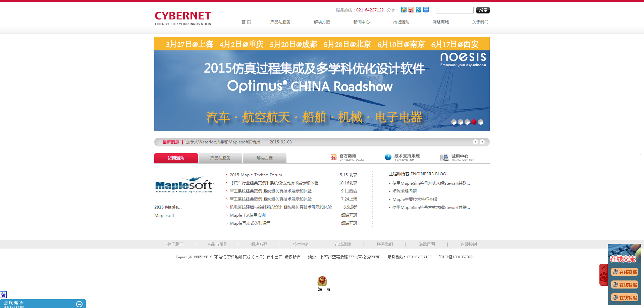Open footer 关于我们 link
This screenshot has width=644, height=308.
175,245
